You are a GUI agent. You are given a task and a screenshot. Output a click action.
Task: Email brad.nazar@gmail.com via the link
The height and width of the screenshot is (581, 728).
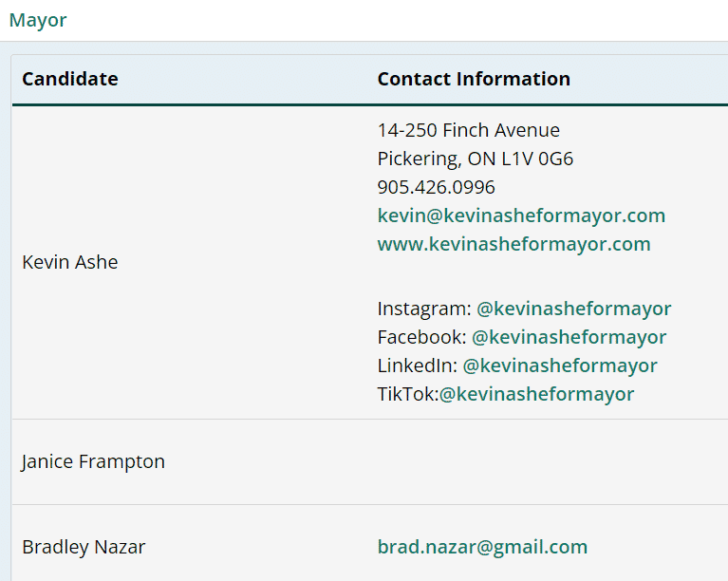coord(482,547)
